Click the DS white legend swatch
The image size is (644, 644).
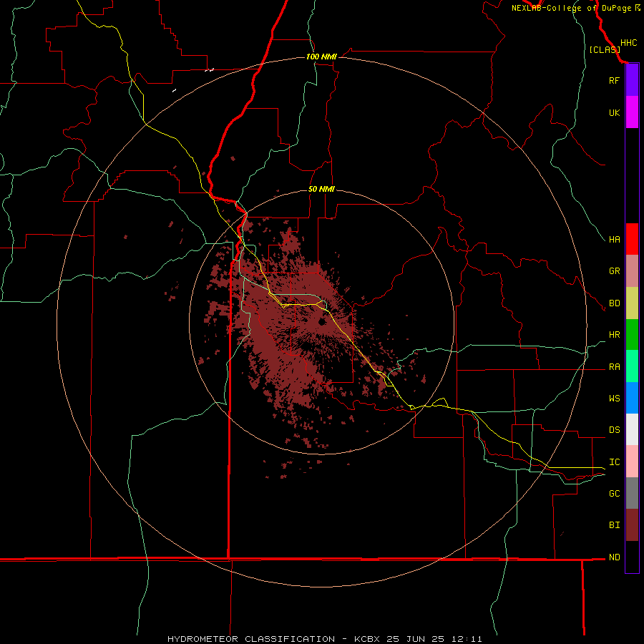(x=632, y=429)
